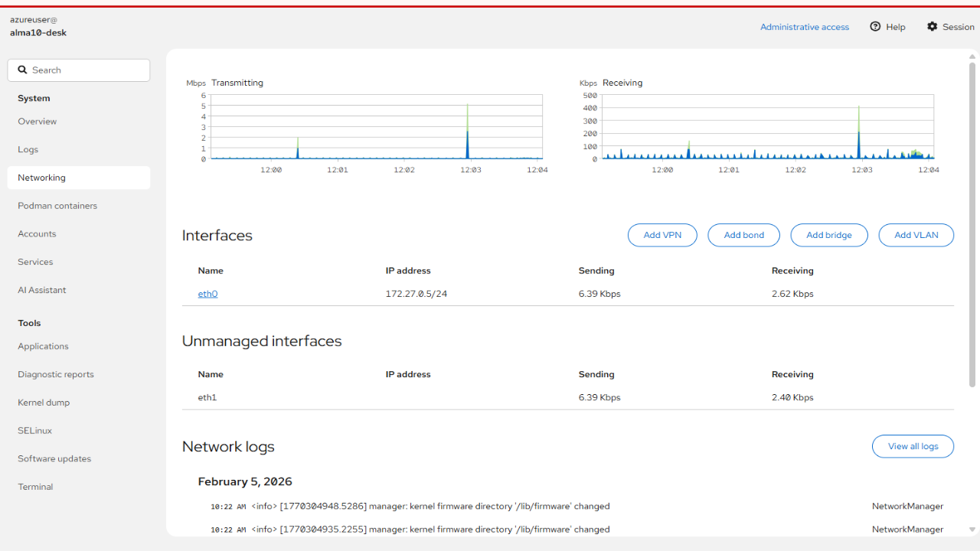Click the Administrative access link
This screenshot has height=551, width=980.
(x=805, y=27)
